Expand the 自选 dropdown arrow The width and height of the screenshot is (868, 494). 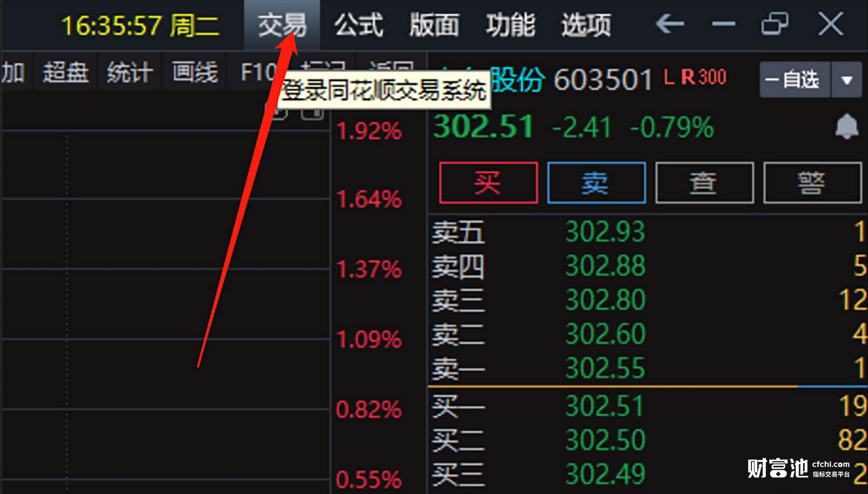coord(847,80)
